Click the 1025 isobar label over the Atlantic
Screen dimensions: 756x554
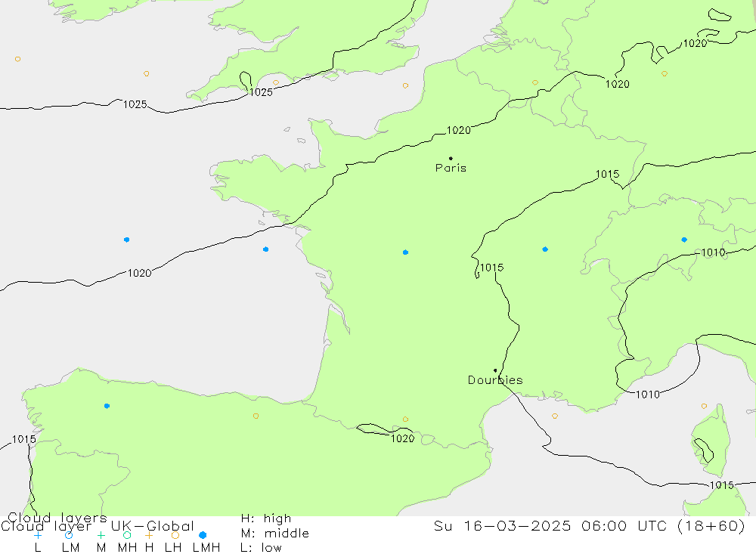[x=135, y=104]
